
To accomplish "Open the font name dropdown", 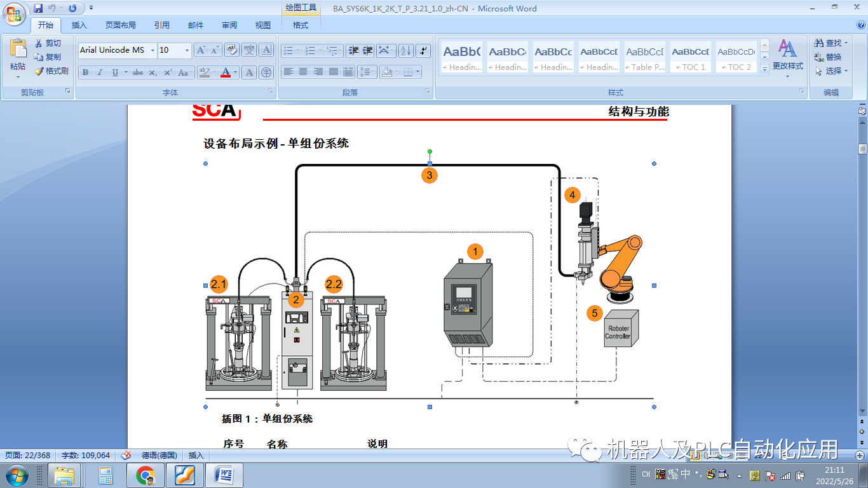I will tap(151, 50).
